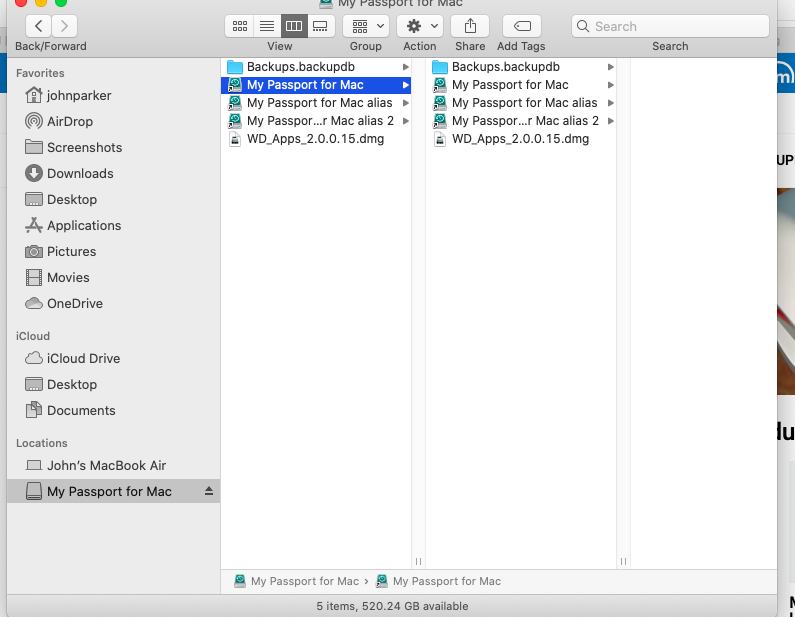Eject My Passport for Mac drive
Screen dimensions: 795x617
click(209, 491)
